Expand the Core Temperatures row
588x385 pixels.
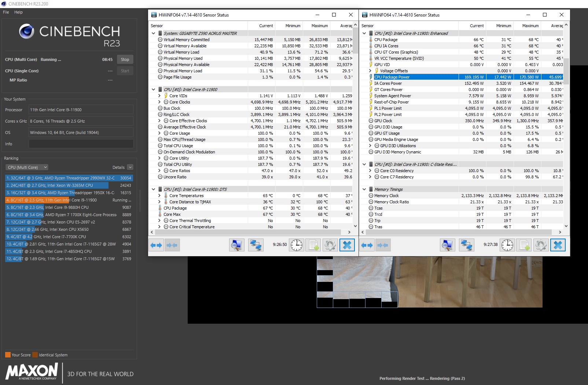tap(159, 196)
